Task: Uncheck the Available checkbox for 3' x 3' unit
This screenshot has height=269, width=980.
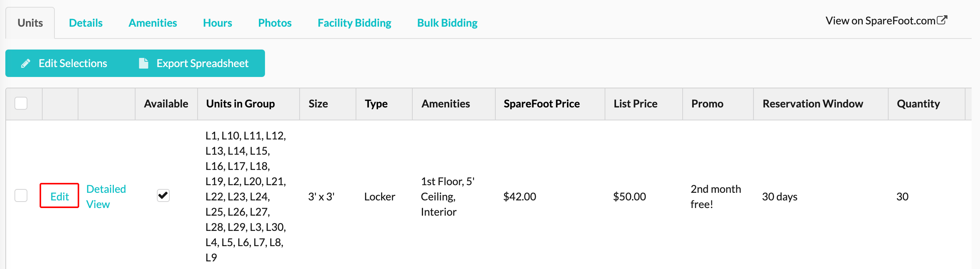Action: (x=163, y=195)
